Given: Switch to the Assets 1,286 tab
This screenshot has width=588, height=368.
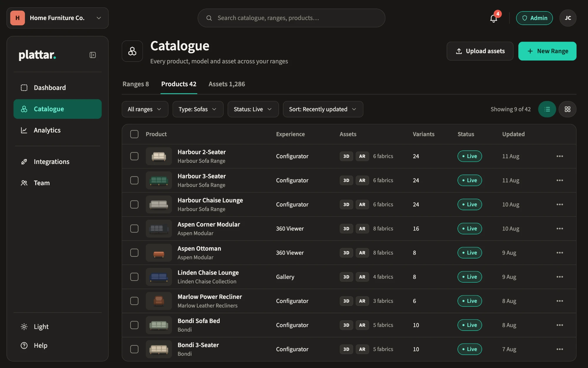Looking at the screenshot, I should pyautogui.click(x=227, y=84).
